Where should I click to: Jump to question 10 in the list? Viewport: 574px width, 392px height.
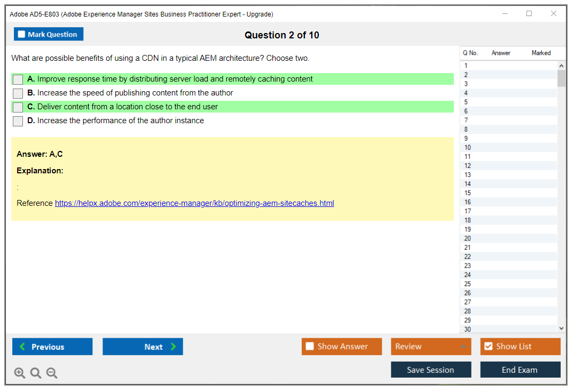pos(468,148)
